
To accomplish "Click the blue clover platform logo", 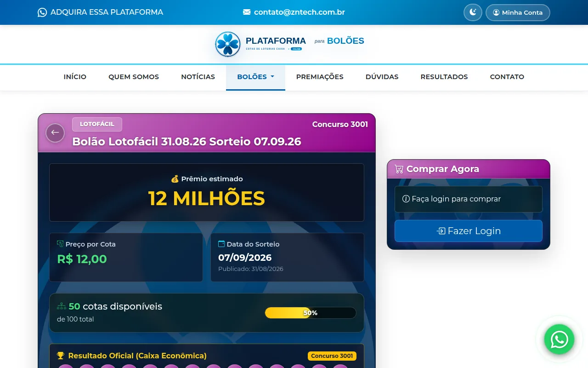I will click(228, 44).
